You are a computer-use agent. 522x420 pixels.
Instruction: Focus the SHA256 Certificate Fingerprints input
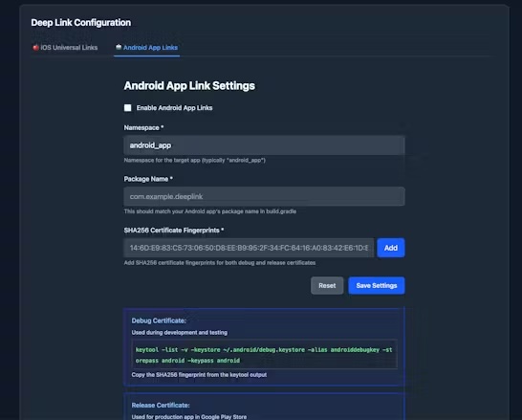[x=249, y=248]
